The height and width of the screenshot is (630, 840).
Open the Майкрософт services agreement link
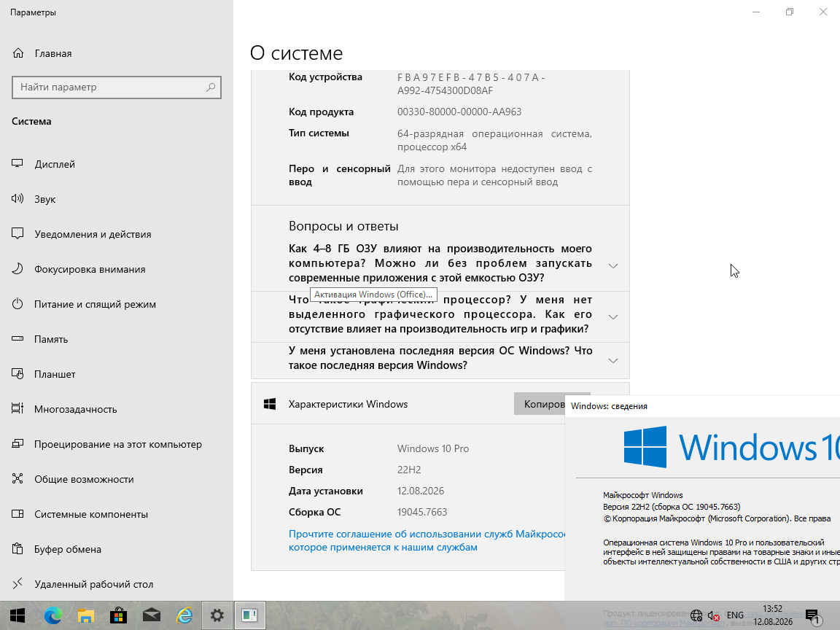tap(427, 540)
